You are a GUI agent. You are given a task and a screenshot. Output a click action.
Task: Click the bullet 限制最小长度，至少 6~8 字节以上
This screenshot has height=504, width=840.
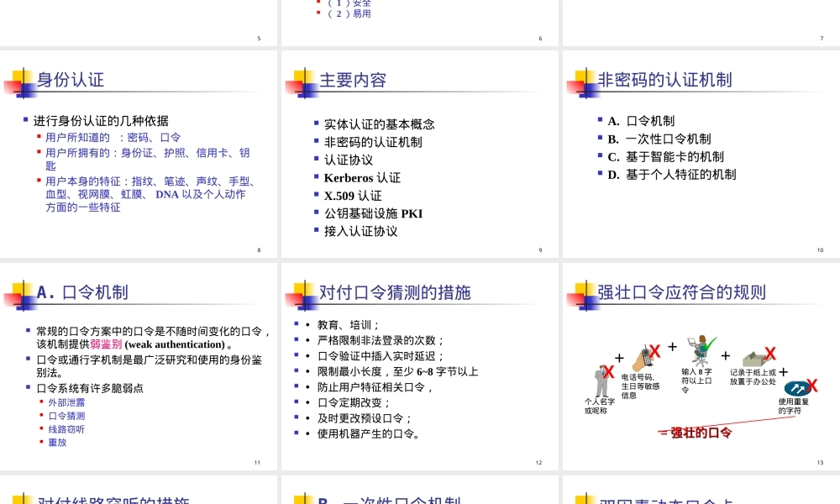coord(397,372)
